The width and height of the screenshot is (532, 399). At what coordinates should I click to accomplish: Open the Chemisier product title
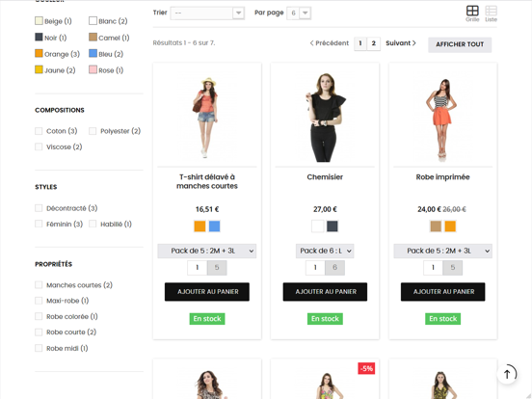[x=325, y=177]
